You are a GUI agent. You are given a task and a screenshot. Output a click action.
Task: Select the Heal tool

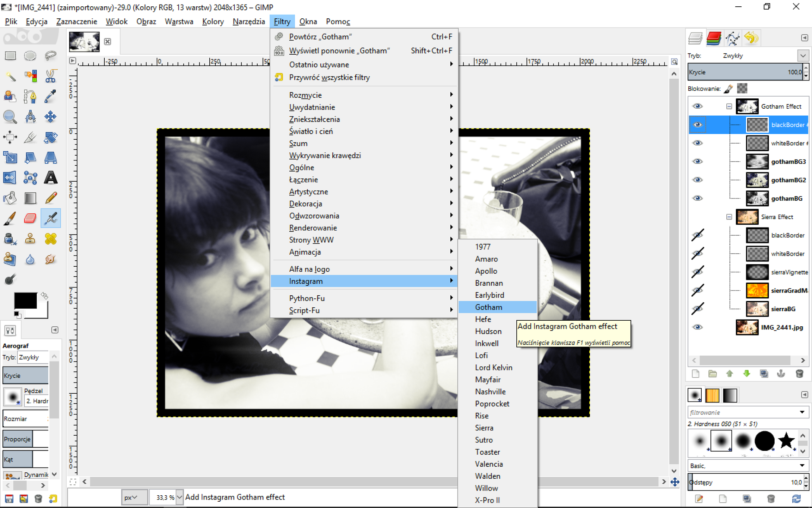[50, 238]
